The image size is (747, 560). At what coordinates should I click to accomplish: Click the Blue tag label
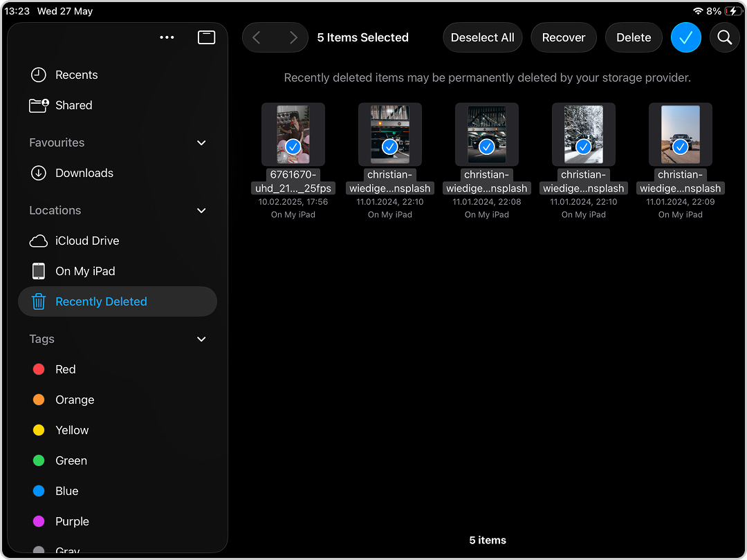66,491
